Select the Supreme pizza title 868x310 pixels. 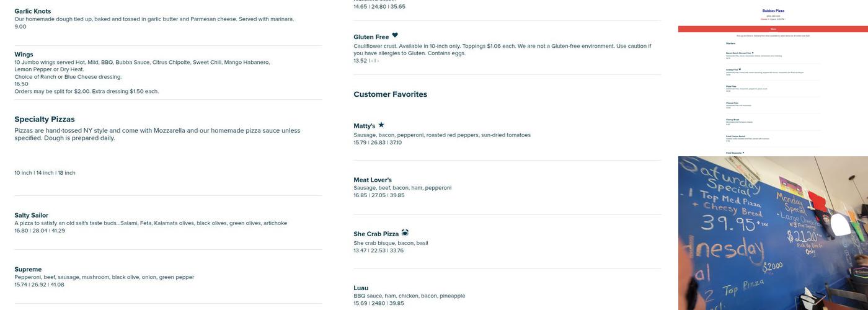pos(28,269)
